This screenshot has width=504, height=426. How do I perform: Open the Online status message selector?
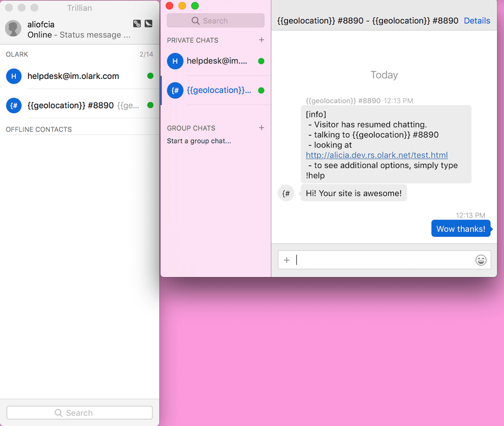(x=74, y=35)
